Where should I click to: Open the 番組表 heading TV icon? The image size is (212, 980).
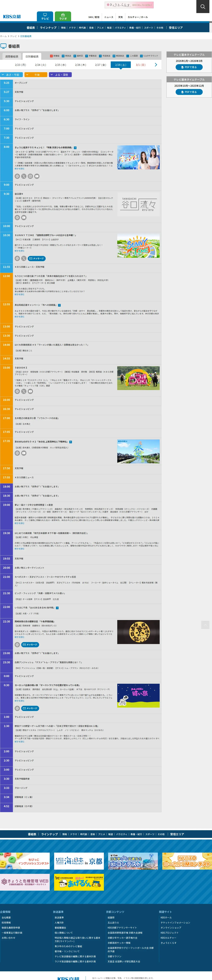pyautogui.click(x=3, y=46)
